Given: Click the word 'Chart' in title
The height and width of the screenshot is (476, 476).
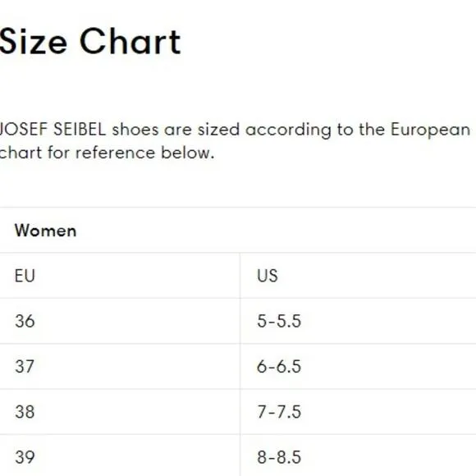Looking at the screenshot, I should click(x=130, y=42).
